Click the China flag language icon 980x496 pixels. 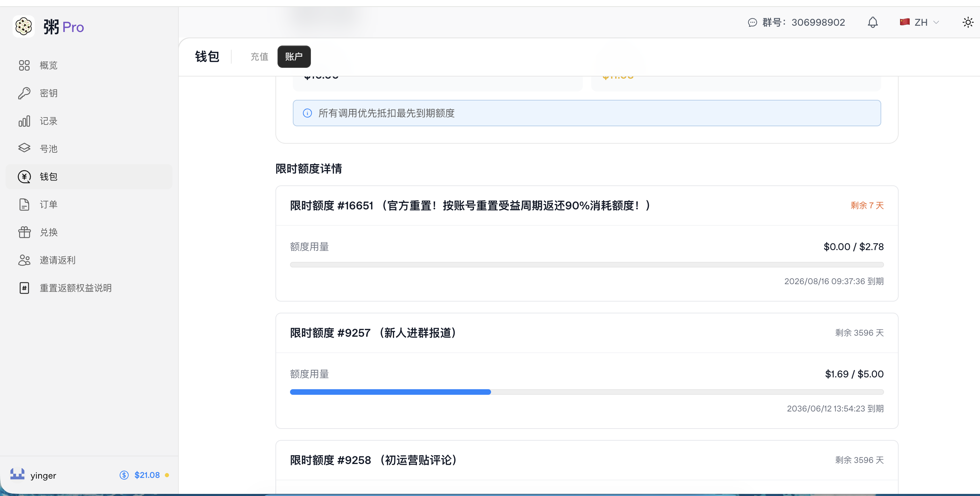pos(904,22)
